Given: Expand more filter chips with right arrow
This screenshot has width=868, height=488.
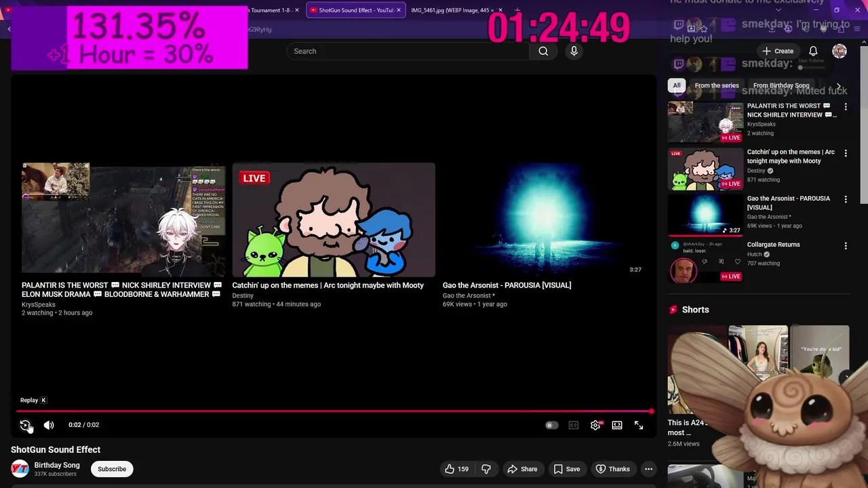Looking at the screenshot, I should click(839, 87).
